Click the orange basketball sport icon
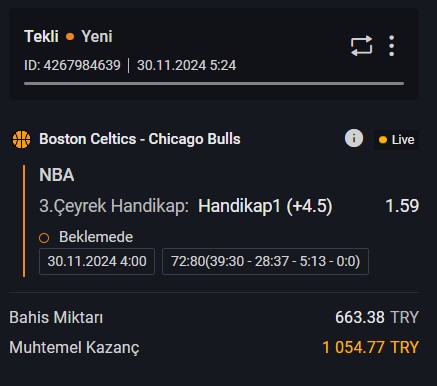This screenshot has width=437, height=386. (x=21, y=139)
